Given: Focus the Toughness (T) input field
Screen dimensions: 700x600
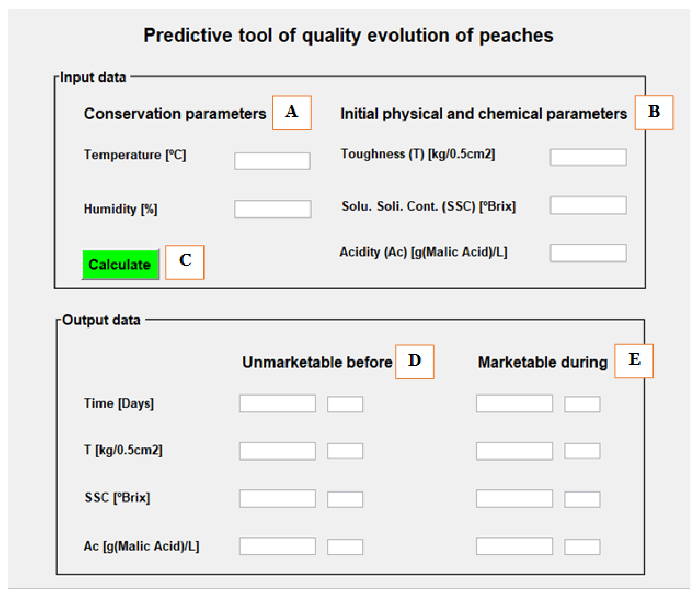Looking at the screenshot, I should tap(588, 157).
